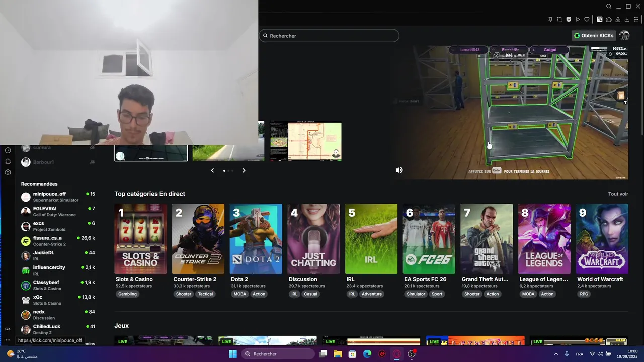Open League of Legends category card

tap(544, 239)
